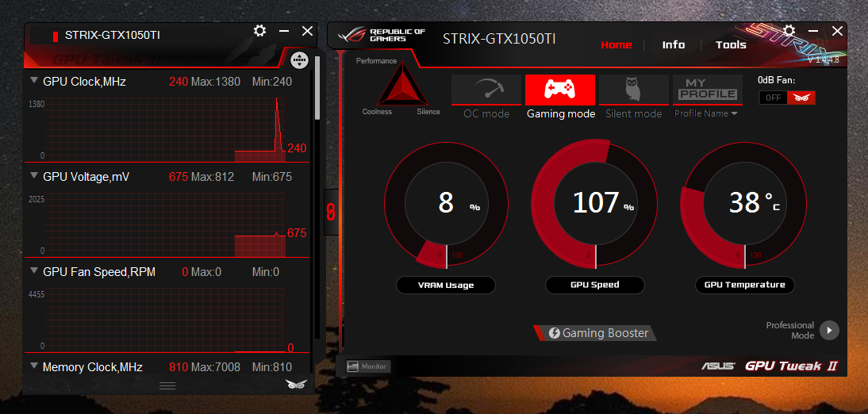The image size is (868, 414).
Task: Click the 'Min:240' GPU clock value
Action: coord(272,82)
